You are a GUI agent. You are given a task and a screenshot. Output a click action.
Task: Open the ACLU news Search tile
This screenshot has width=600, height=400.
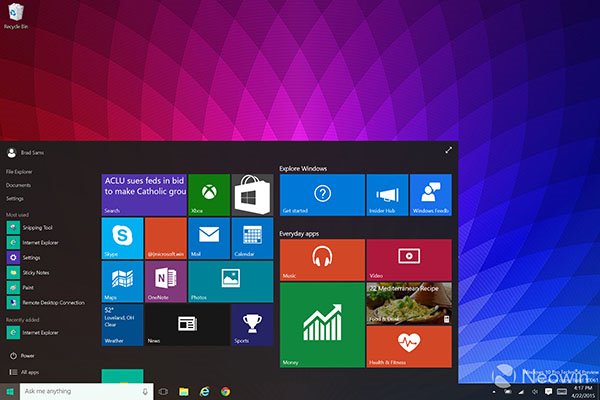click(144, 195)
